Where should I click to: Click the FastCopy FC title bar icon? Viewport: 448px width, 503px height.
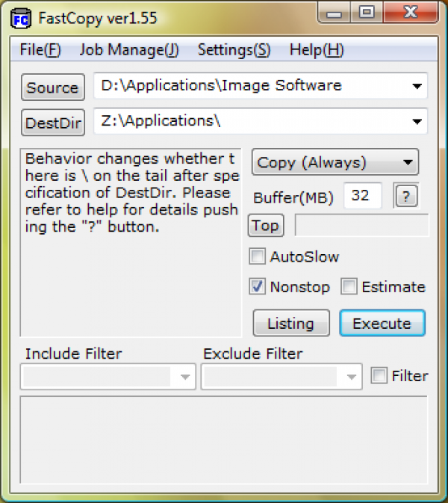tap(21, 18)
